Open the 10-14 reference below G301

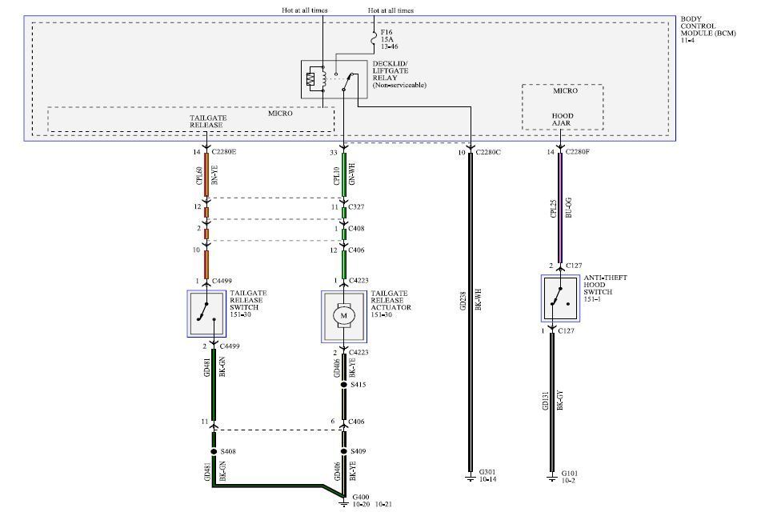point(488,480)
